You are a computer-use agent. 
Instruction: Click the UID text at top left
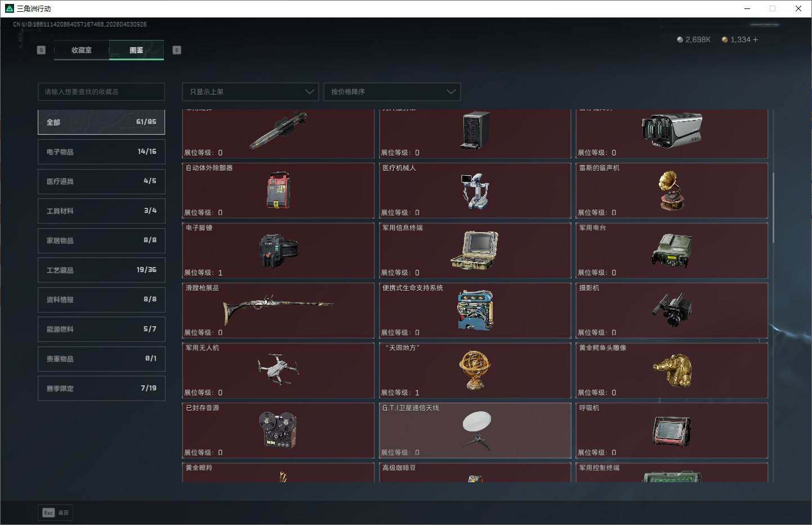pyautogui.click(x=80, y=24)
